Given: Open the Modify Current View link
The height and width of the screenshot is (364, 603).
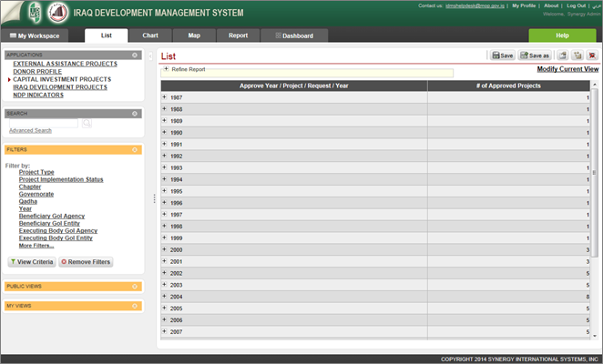Looking at the screenshot, I should pos(567,69).
